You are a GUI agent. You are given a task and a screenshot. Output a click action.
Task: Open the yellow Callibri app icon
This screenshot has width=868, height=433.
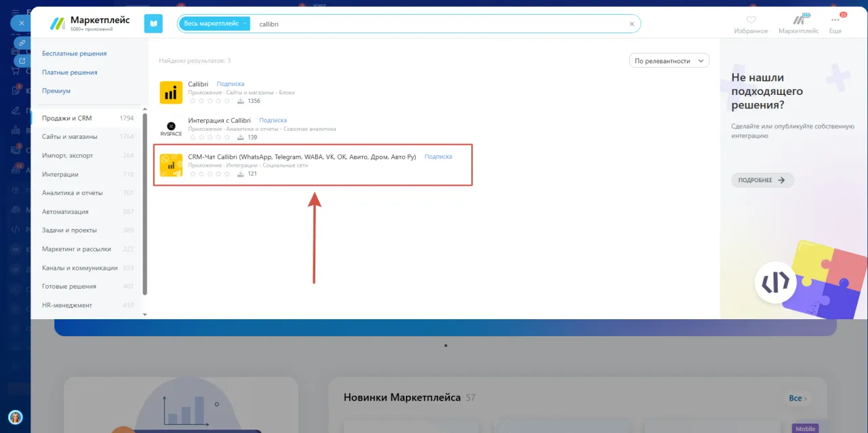click(x=171, y=93)
